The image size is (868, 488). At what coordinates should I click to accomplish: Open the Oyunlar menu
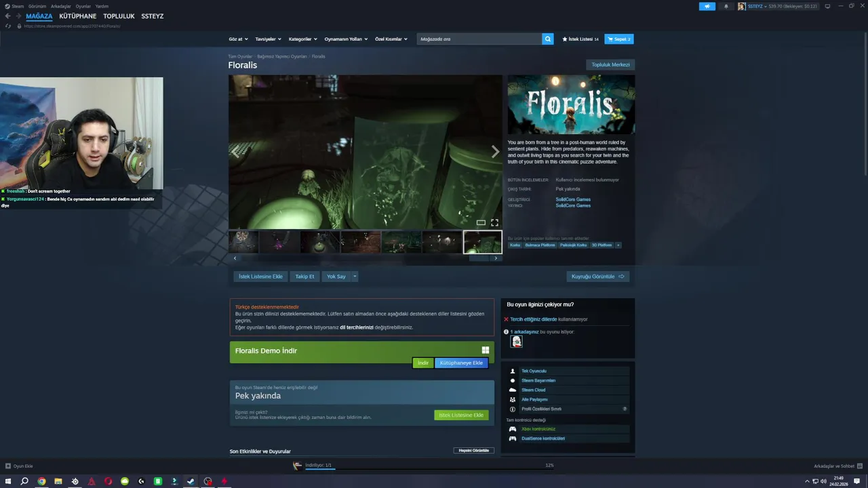tap(83, 6)
